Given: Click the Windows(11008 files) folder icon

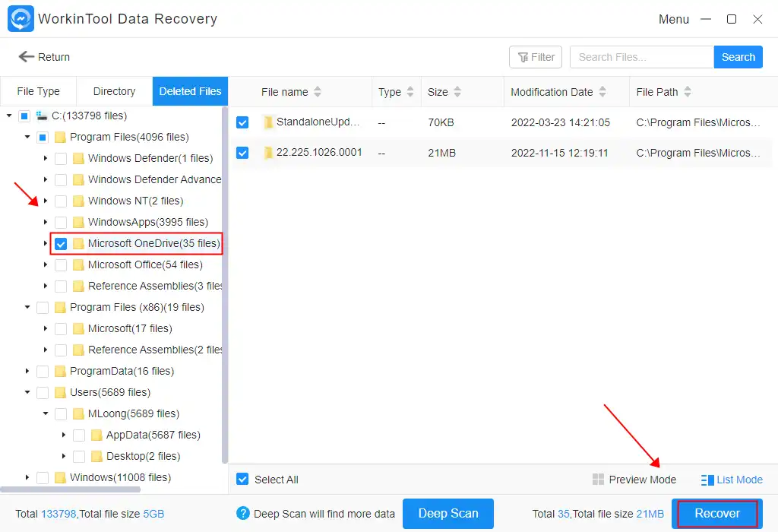Looking at the screenshot, I should 60,477.
